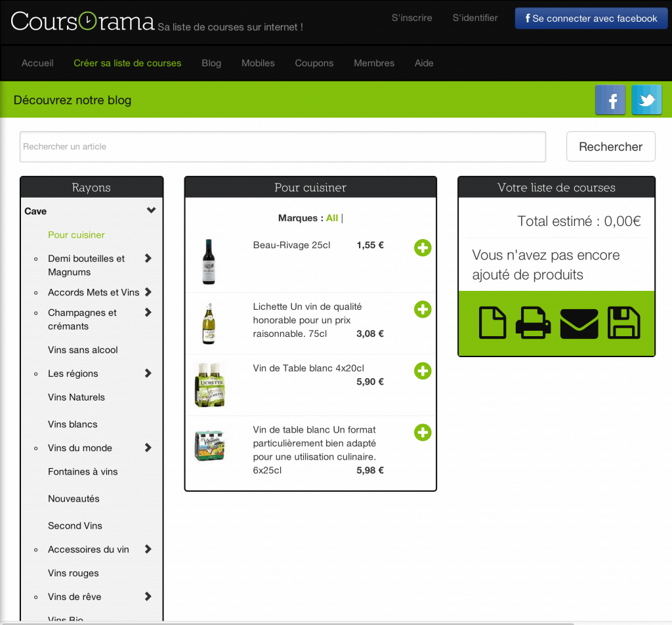Screen dimensions: 672x625
Task: Select Second Vins category
Action: (x=75, y=526)
